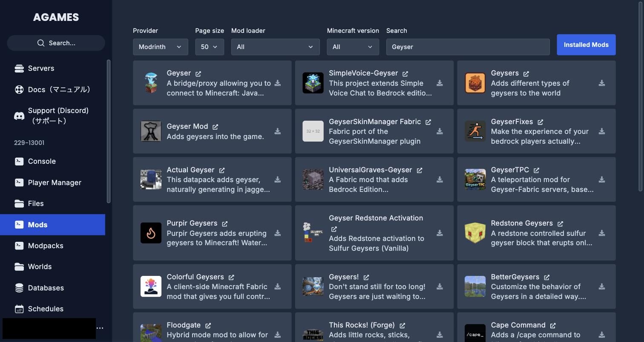Screen dimensions: 644x342
Task: Open Cape Command external link
Action: point(552,325)
